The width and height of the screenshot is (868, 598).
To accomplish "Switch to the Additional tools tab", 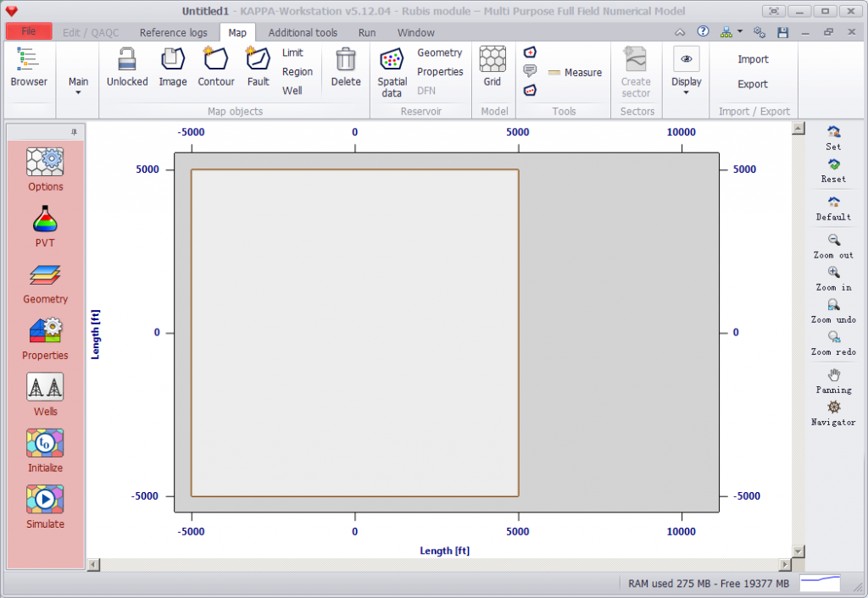I will pos(303,33).
